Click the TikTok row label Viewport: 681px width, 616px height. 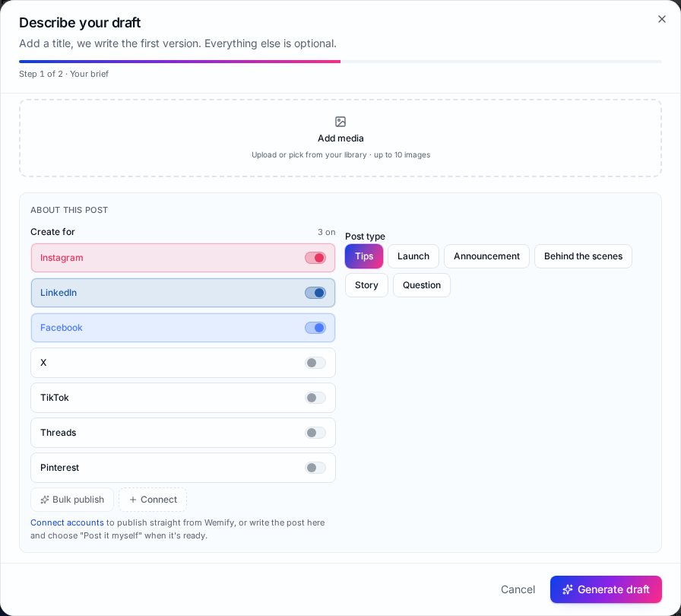click(54, 398)
